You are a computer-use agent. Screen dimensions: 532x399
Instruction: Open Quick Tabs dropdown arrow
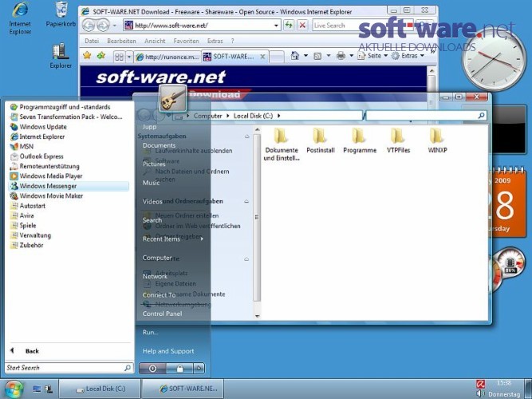click(129, 57)
